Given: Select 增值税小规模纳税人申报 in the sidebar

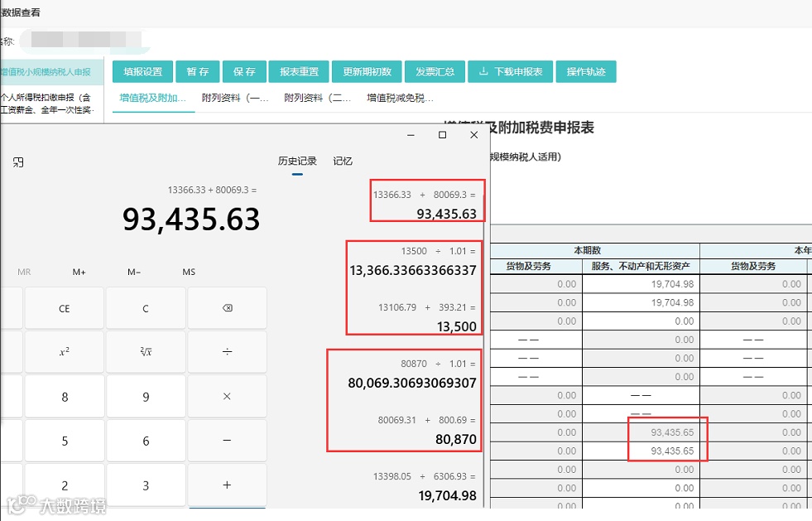Looking at the screenshot, I should [x=50, y=71].
